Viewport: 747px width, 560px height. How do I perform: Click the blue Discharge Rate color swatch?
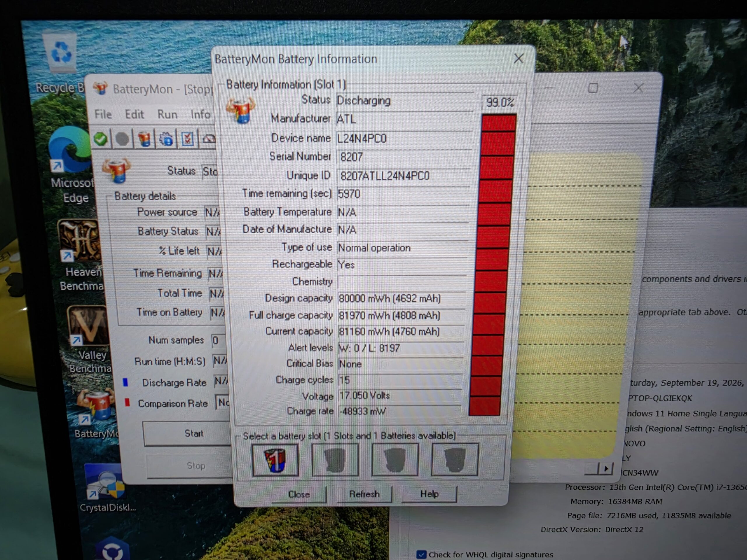tap(126, 382)
